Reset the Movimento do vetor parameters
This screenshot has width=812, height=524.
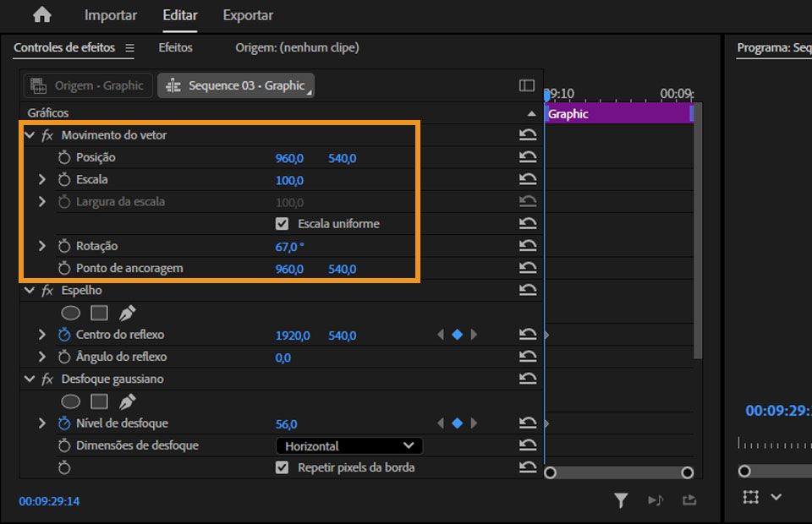529,135
